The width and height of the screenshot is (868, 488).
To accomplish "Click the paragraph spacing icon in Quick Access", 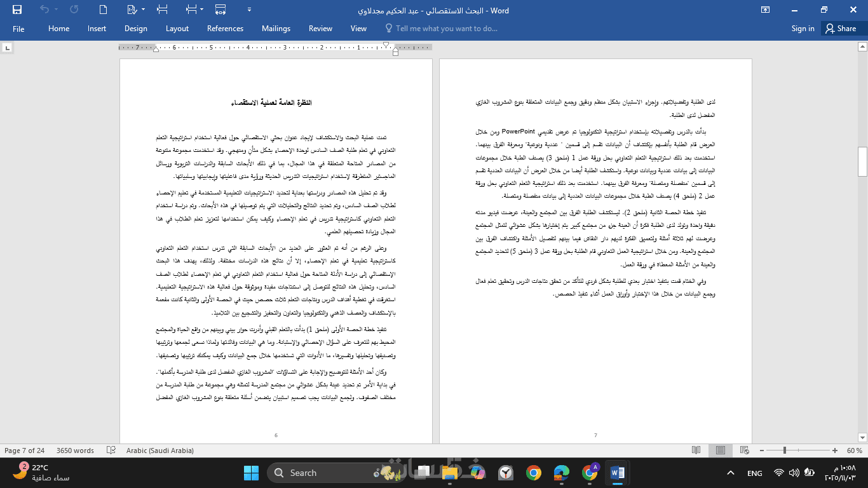I will coord(162,10).
